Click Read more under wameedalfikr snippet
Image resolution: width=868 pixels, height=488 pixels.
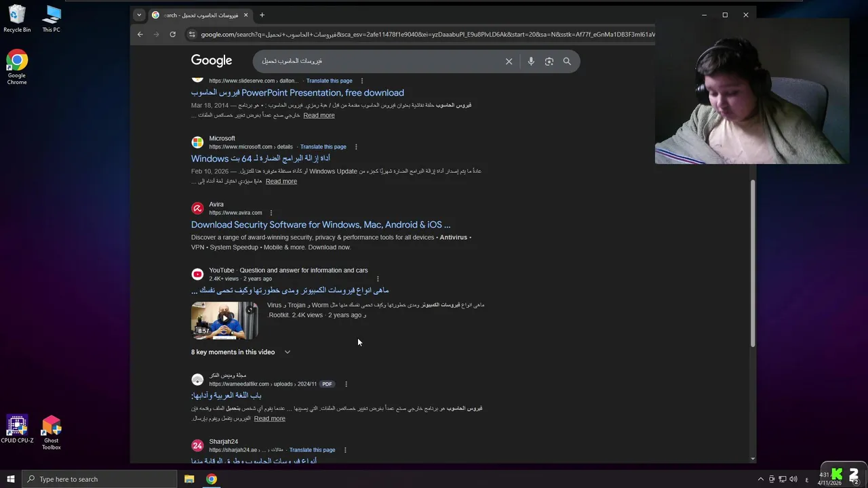point(269,418)
